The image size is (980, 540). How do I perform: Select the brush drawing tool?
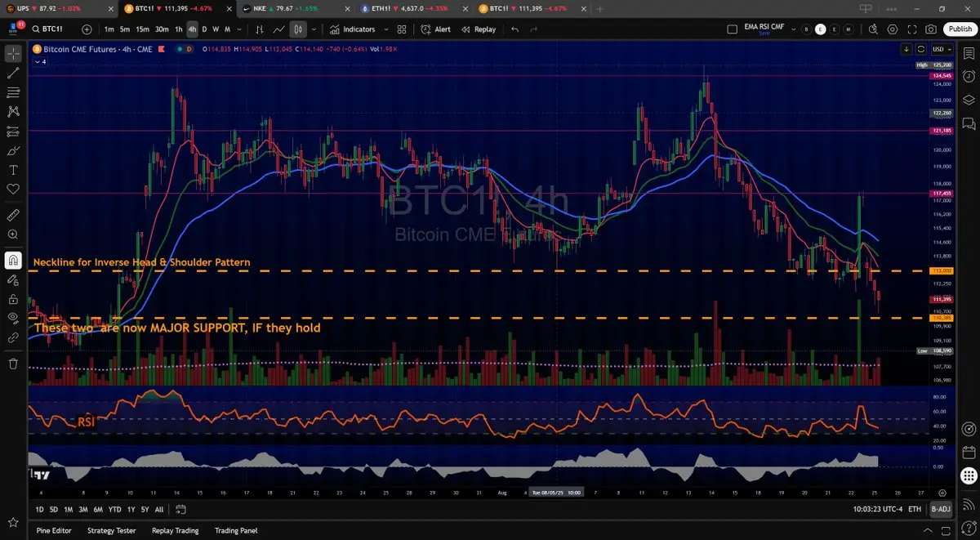pos(13,151)
